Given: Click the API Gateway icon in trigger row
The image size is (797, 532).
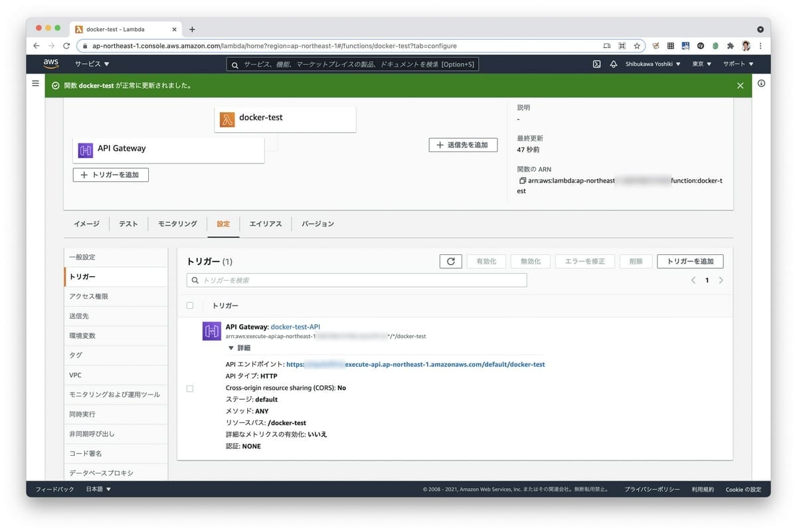Looking at the screenshot, I should coord(212,331).
